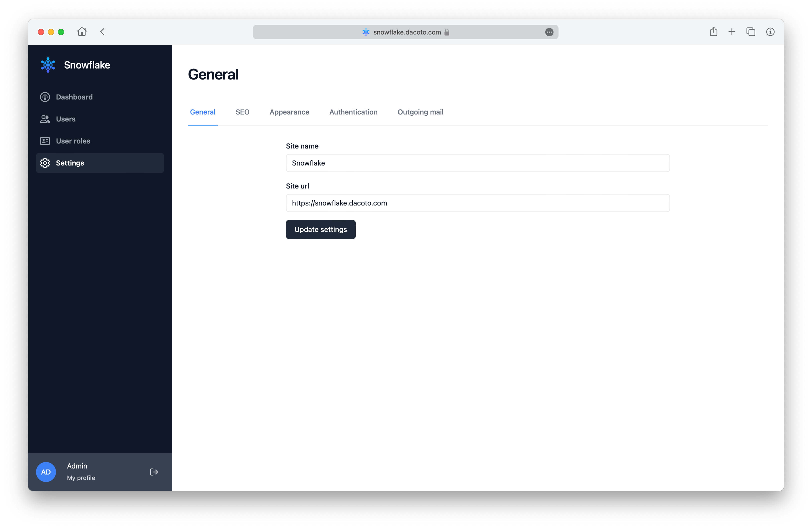812x528 pixels.
Task: Select Settings gear in sidebar
Action: (45, 163)
